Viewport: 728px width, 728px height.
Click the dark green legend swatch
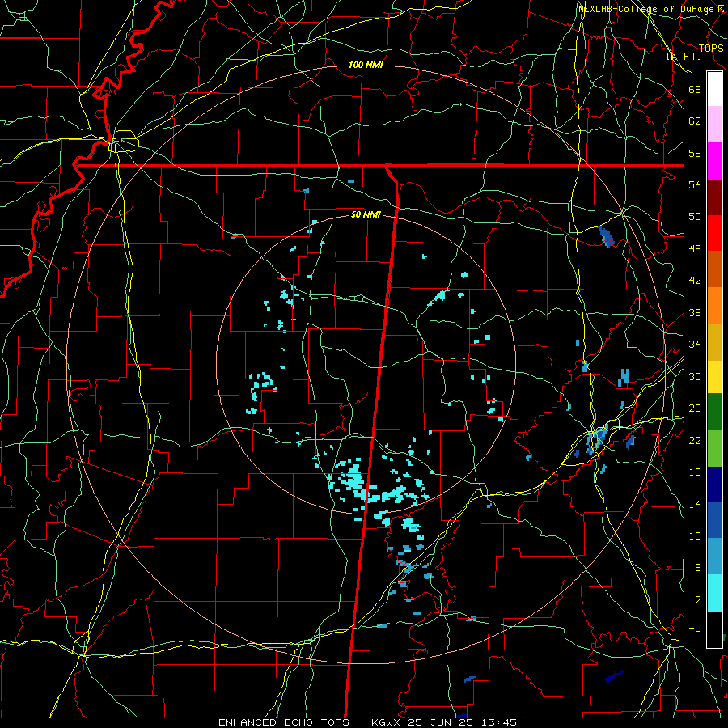(x=714, y=412)
